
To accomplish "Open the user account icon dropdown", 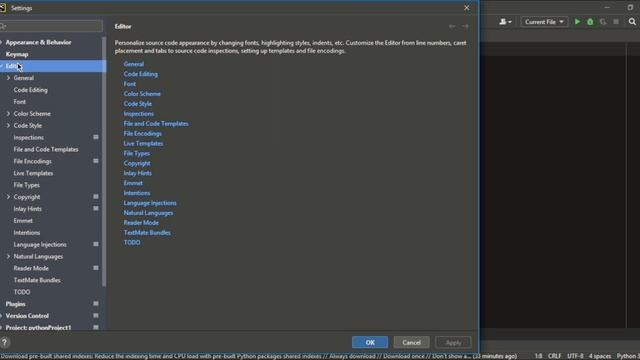I will pyautogui.click(x=505, y=22).
